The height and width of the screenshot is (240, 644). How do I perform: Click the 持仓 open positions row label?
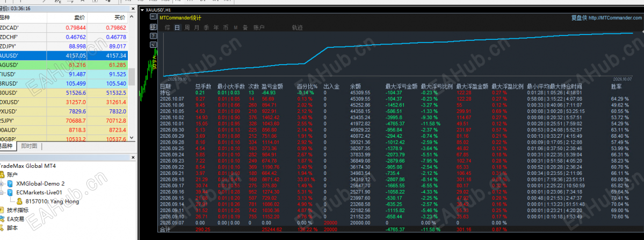pos(165,93)
